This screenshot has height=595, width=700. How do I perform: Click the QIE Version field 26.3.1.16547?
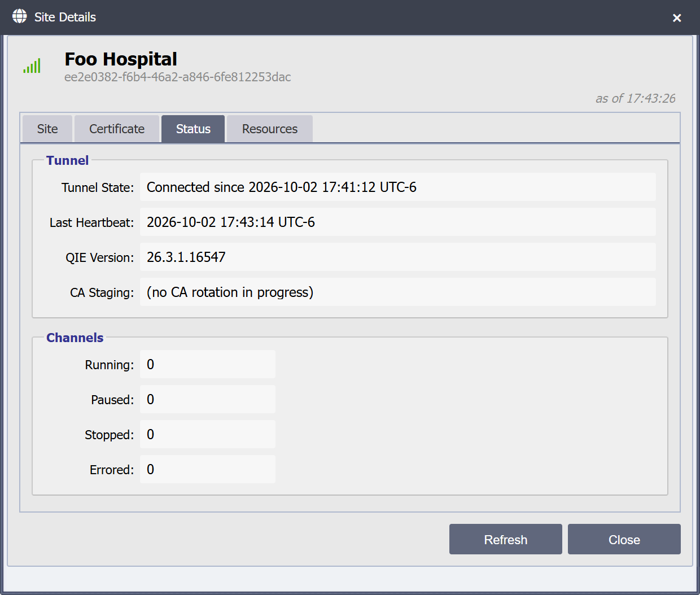(398, 257)
